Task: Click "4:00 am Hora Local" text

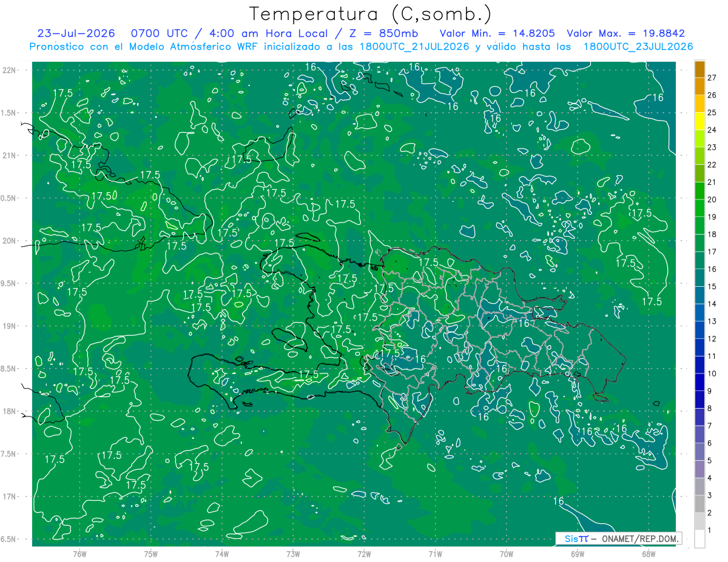Action: 268,33
